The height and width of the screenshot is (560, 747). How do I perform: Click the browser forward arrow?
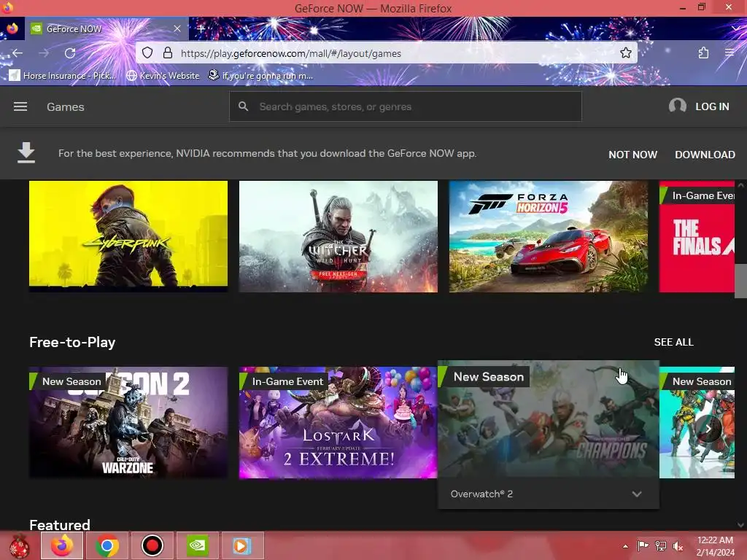[x=44, y=52]
